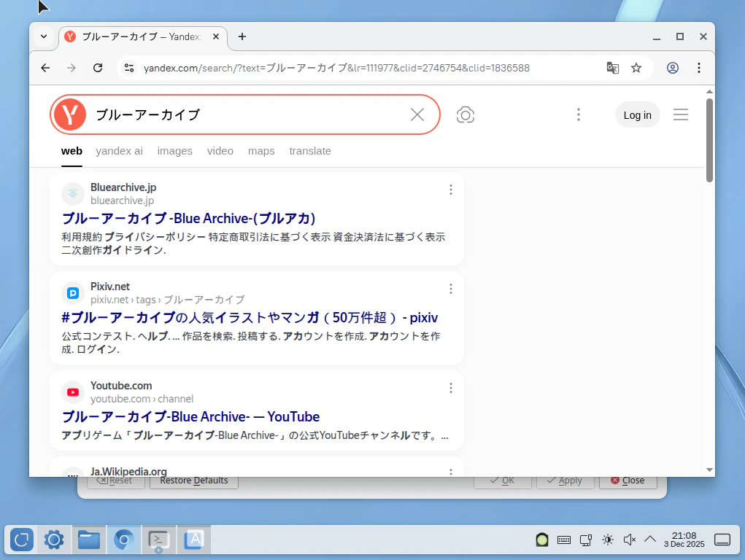Switch to the maps tab
Image resolution: width=745 pixels, height=560 pixels.
tap(261, 151)
